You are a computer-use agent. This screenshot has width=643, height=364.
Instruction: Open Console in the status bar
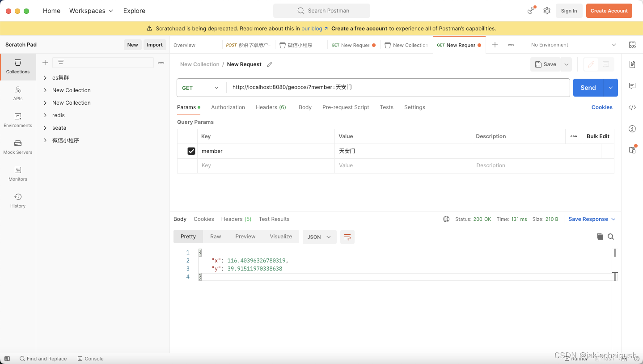coord(90,359)
